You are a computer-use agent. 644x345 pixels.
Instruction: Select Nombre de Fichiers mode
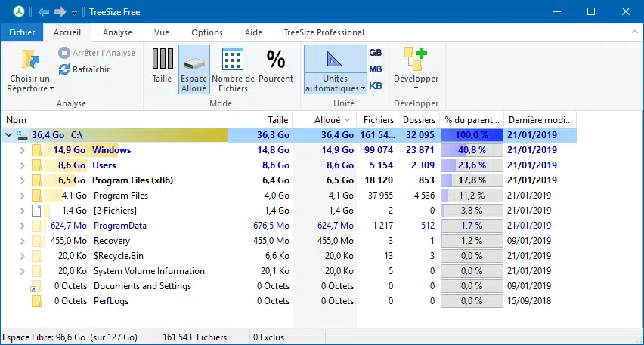[x=233, y=69]
